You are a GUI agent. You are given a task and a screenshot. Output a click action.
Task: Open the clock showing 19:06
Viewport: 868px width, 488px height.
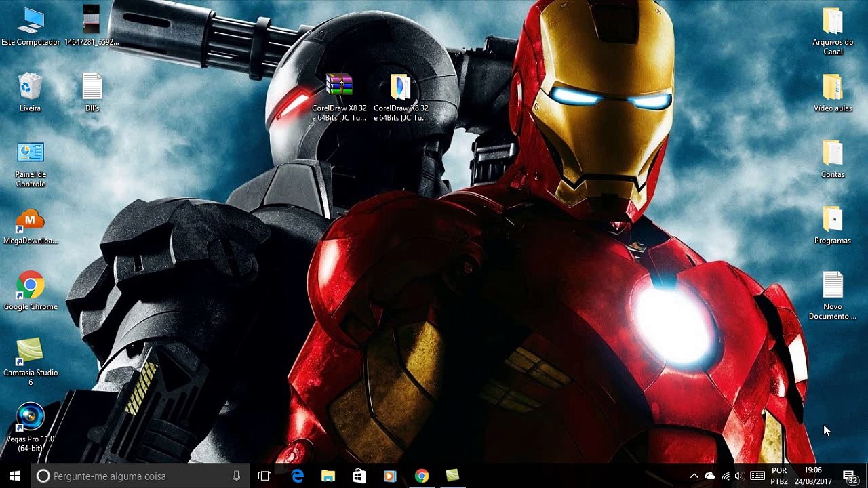[813, 476]
